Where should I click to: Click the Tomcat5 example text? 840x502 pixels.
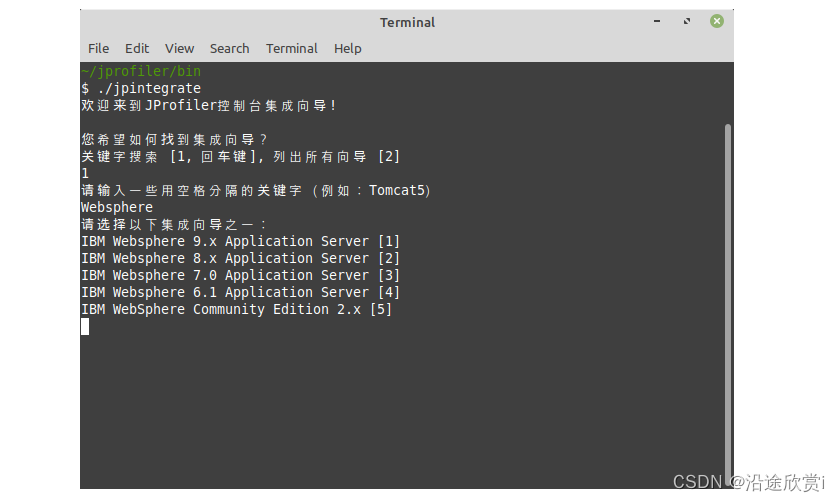click(x=397, y=190)
